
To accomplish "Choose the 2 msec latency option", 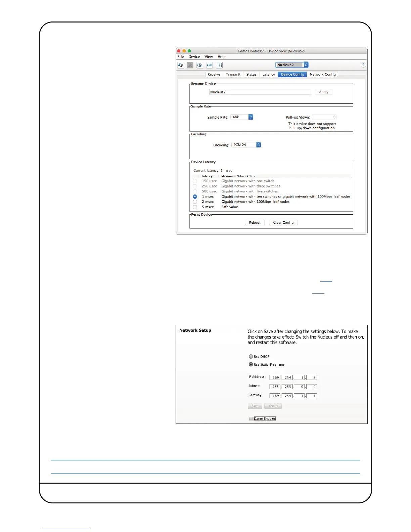I will [195, 202].
